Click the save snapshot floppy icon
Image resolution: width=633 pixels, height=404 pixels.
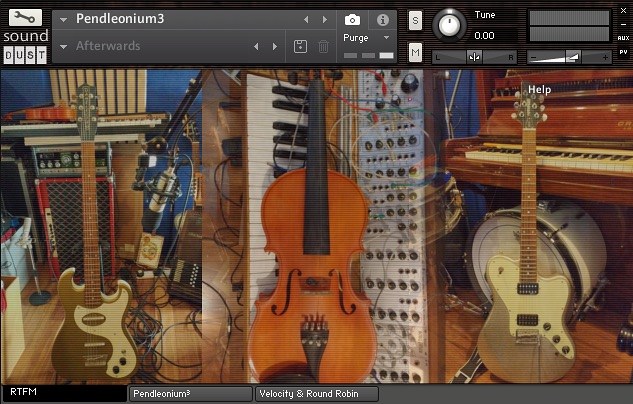(300, 46)
